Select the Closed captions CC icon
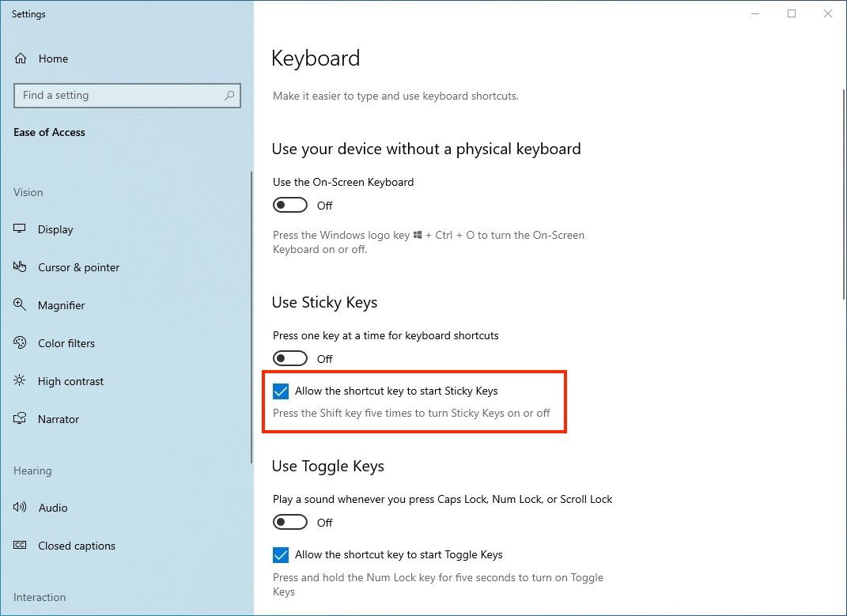 [x=20, y=545]
